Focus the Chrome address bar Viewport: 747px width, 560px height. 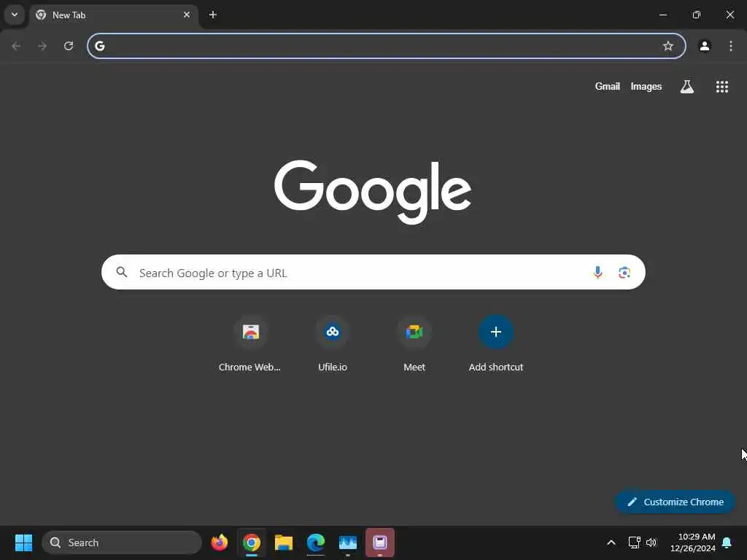(387, 46)
